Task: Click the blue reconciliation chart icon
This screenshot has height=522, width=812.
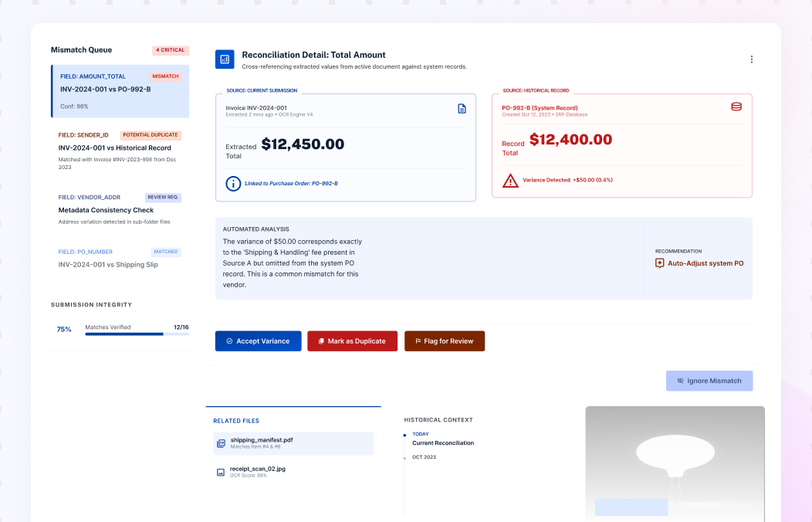Action: pos(225,59)
